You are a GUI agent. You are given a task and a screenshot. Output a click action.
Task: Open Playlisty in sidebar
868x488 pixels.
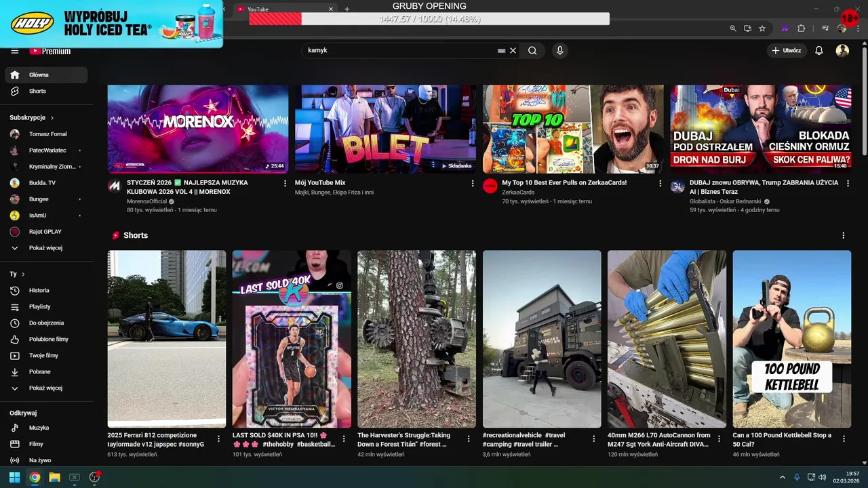[46, 306]
